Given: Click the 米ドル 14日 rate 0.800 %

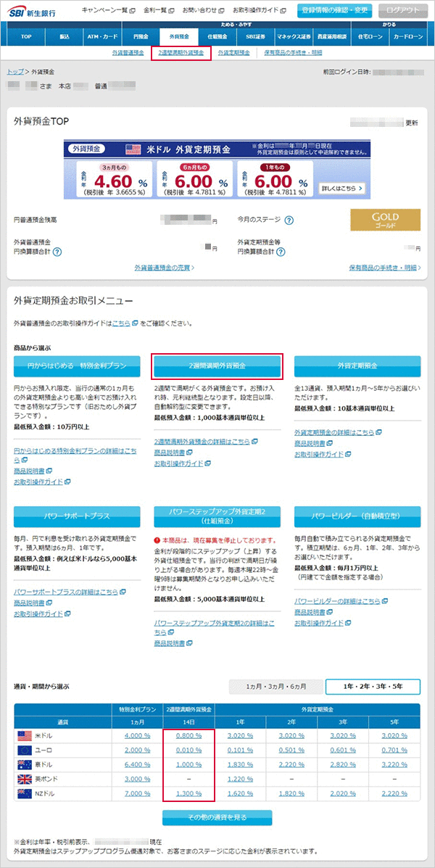Looking at the screenshot, I should point(188,735).
